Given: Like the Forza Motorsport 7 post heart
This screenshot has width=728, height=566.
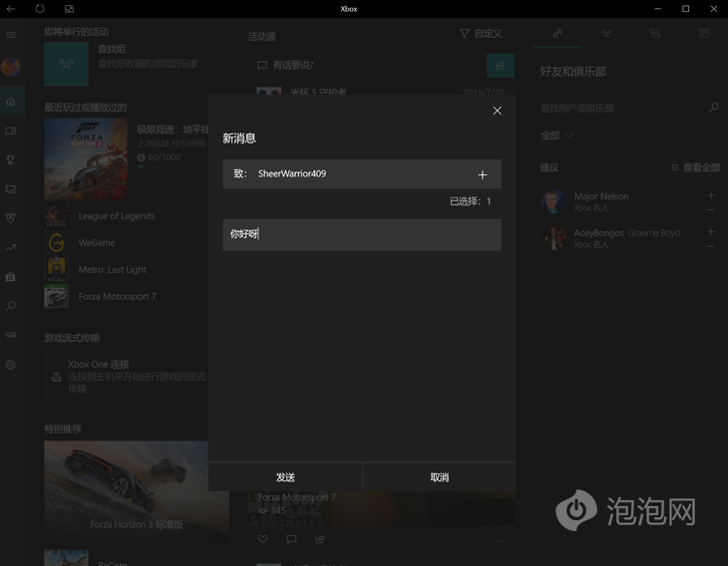Looking at the screenshot, I should (263, 539).
